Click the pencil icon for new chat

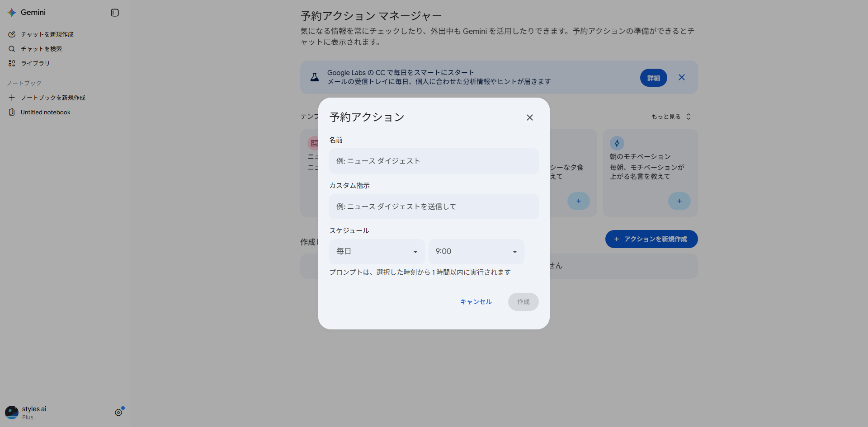pyautogui.click(x=12, y=34)
